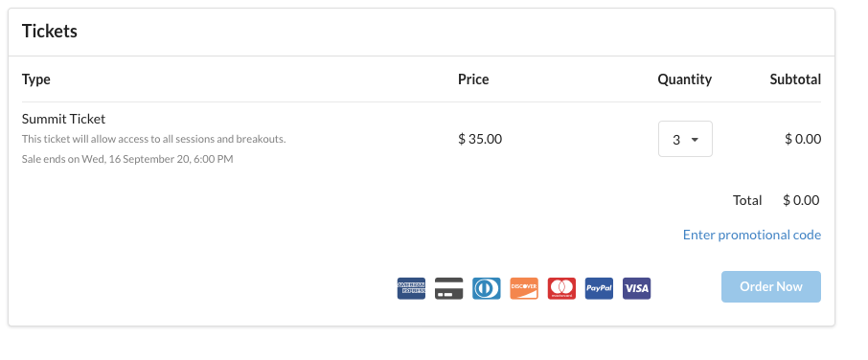This screenshot has width=868, height=360.
Task: Click the generic credit card icon
Action: click(x=449, y=288)
